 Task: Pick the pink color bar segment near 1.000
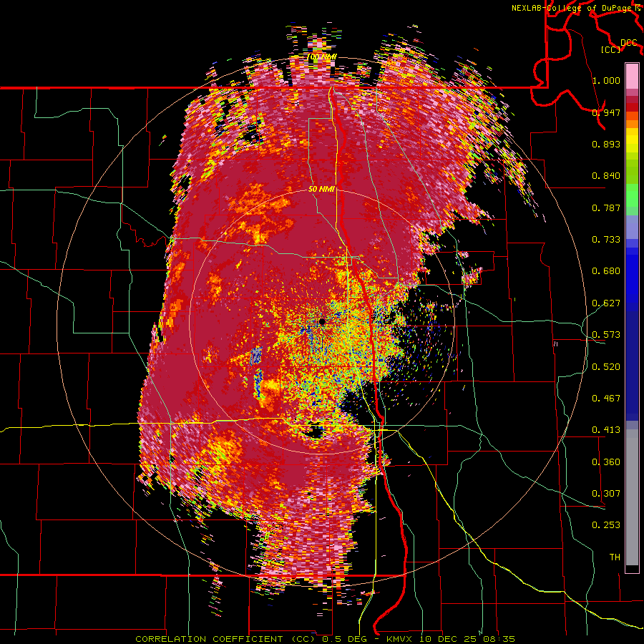tap(632, 77)
